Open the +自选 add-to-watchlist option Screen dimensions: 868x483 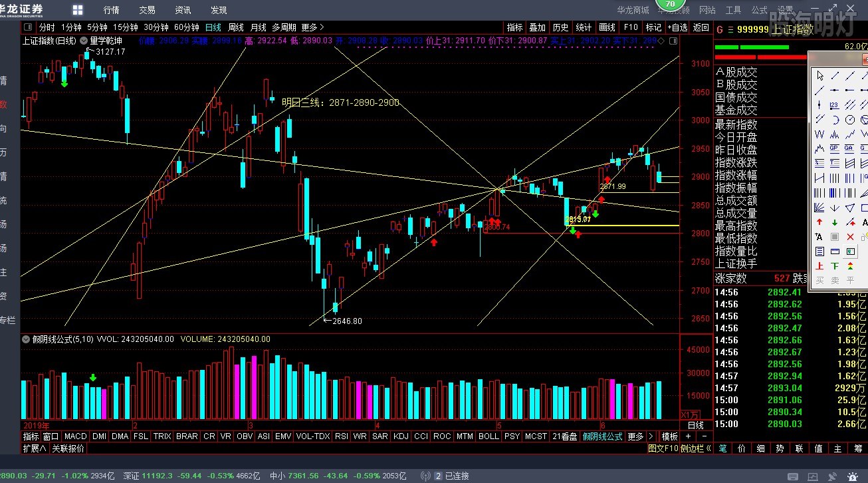pos(677,27)
